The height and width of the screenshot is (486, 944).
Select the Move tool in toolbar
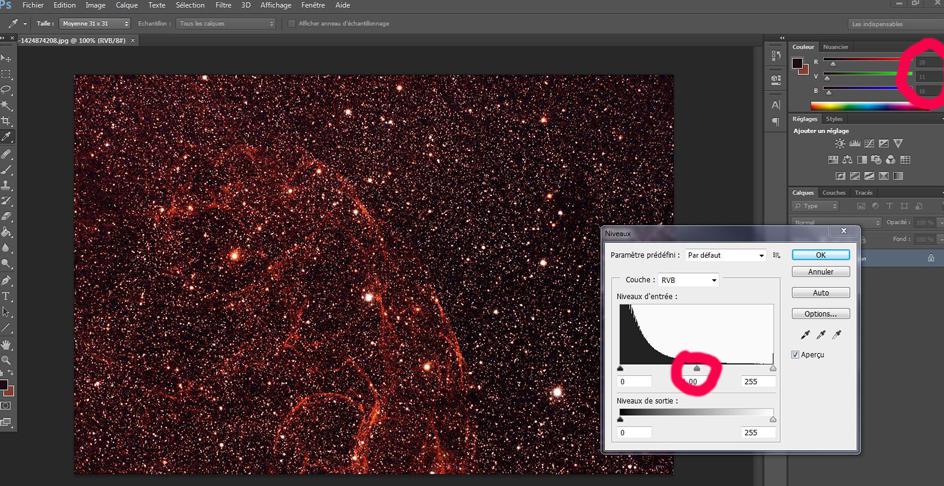coord(7,58)
